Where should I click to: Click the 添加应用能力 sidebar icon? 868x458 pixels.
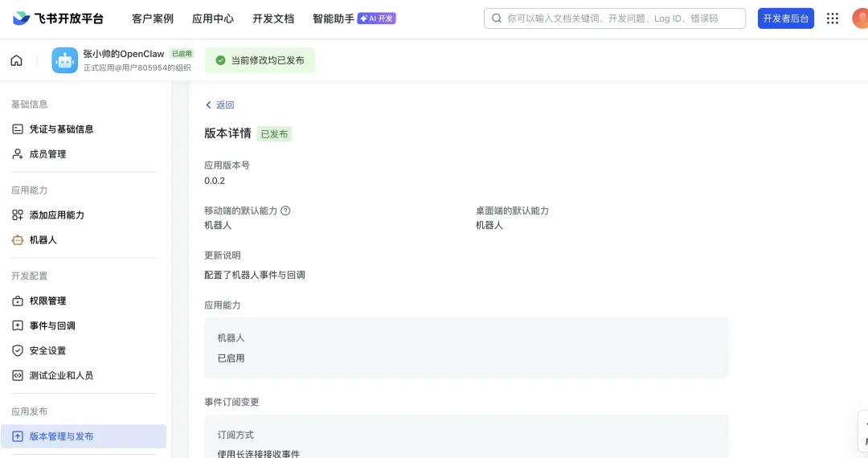(18, 215)
